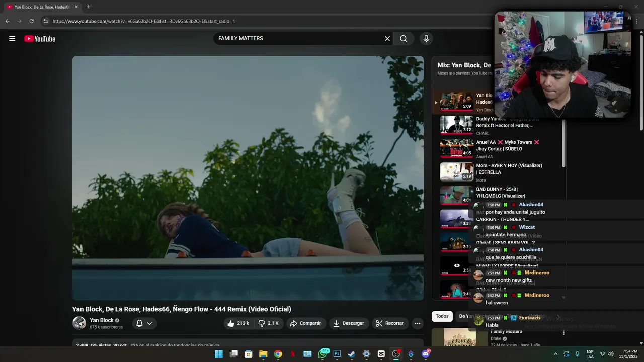
Task: Dislike the video showing 3.1 K
Action: [x=268, y=323]
